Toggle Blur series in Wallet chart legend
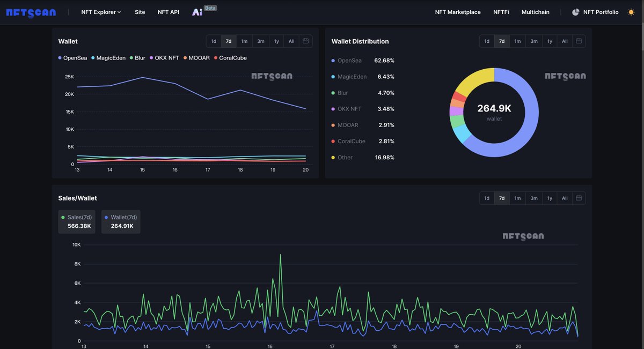Image resolution: width=644 pixels, height=349 pixels. (x=137, y=58)
